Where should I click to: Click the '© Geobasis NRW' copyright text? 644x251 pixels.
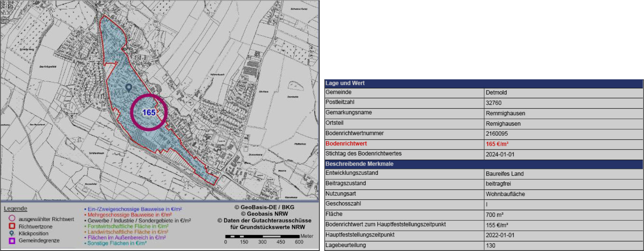tap(264, 214)
